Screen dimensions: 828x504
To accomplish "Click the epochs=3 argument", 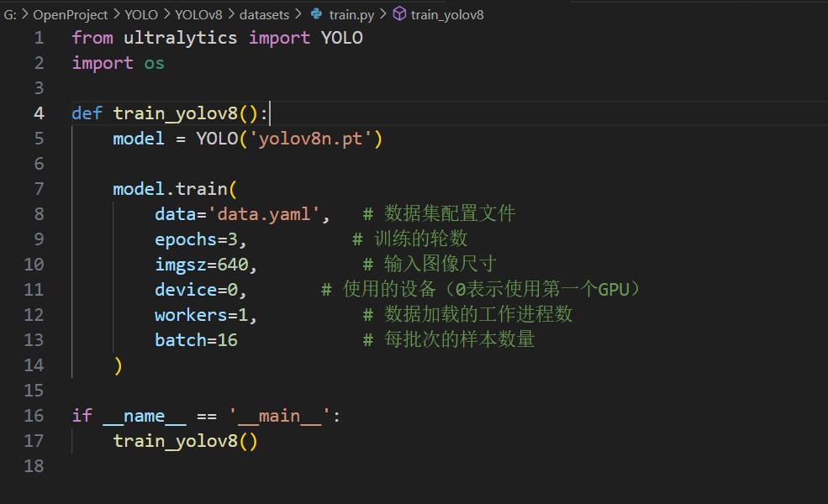I will coord(196,239).
